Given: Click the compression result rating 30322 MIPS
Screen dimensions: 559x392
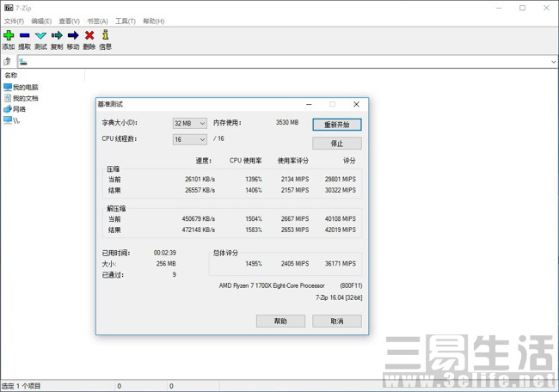Looking at the screenshot, I should [340, 190].
